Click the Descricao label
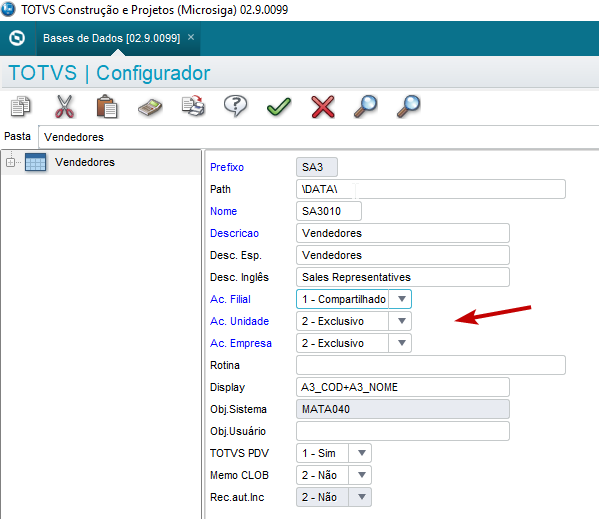 pos(235,233)
